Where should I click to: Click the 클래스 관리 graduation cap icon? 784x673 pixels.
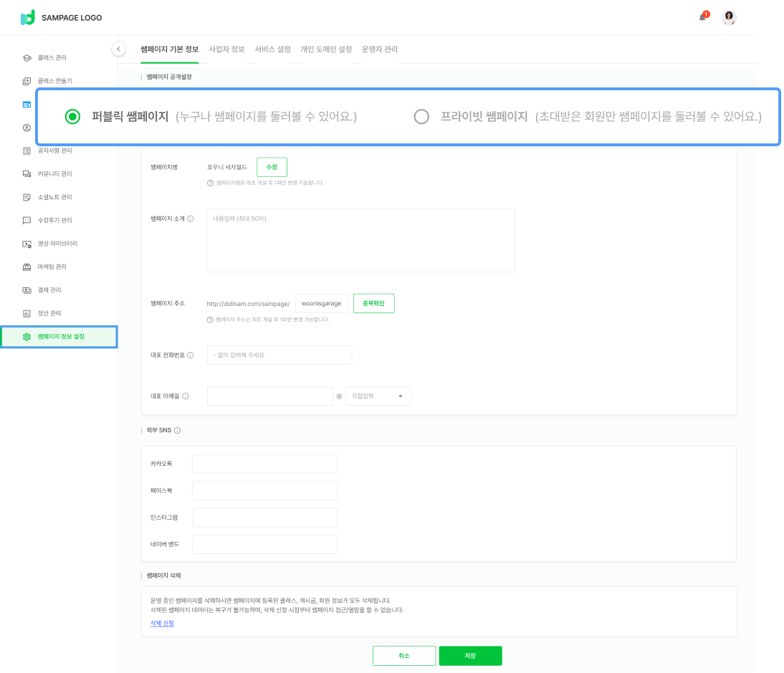pyautogui.click(x=27, y=58)
